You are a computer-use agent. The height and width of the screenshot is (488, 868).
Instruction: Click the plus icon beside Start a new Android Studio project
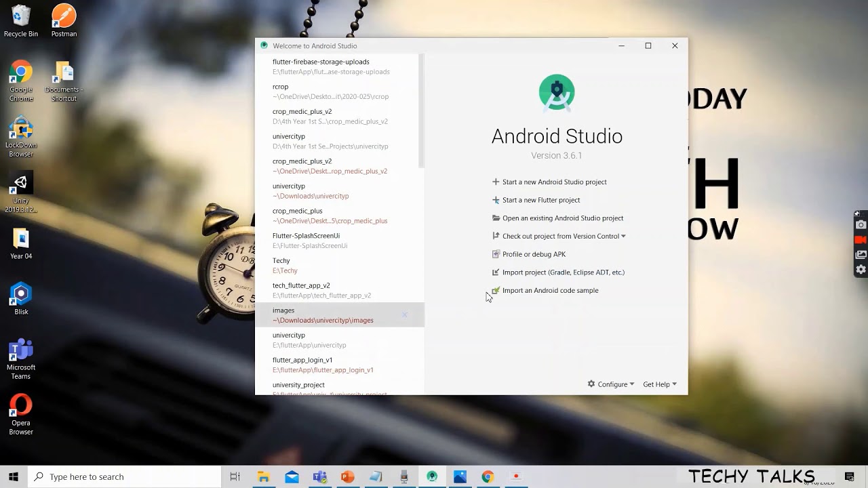click(x=496, y=182)
